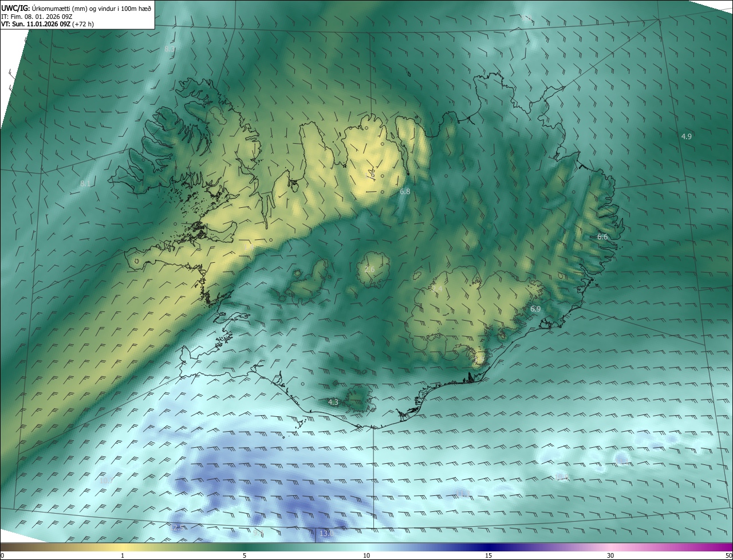Image resolution: width=733 pixels, height=560 pixels.
Task: Click the initial time "IT: Fim. 08. 01. 2026 09Z"
Action: pyautogui.click(x=38, y=17)
